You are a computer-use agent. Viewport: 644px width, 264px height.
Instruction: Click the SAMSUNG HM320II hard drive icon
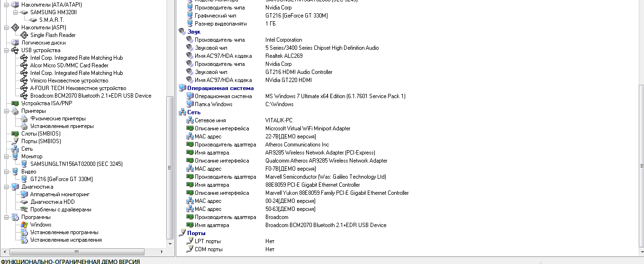[x=24, y=12]
